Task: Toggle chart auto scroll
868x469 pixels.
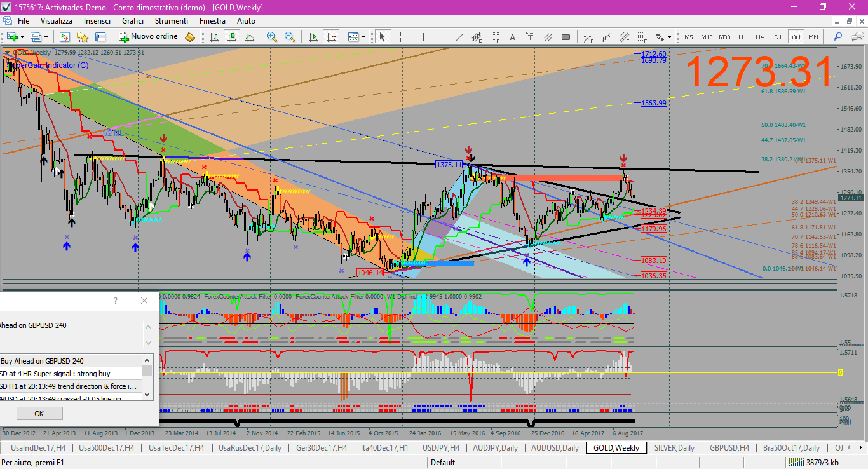Action: (x=313, y=37)
